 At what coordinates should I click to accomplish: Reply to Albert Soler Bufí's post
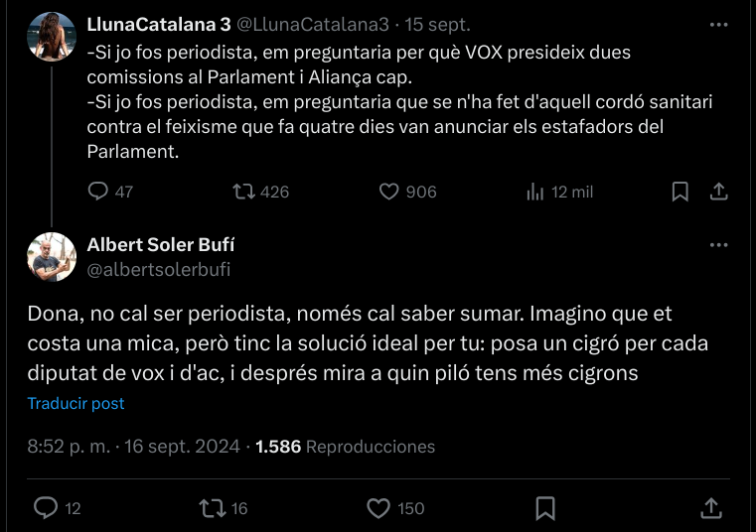[x=46, y=508]
